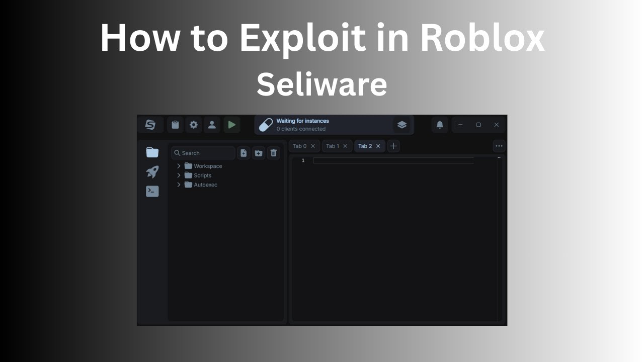Click line 1 in code editor
644x362 pixels.
[x=393, y=160]
